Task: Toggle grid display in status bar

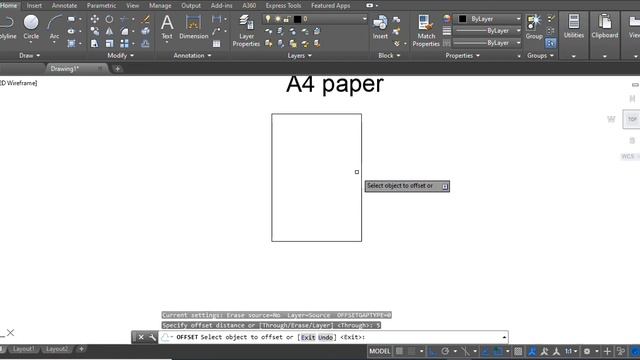Action: 399,351
